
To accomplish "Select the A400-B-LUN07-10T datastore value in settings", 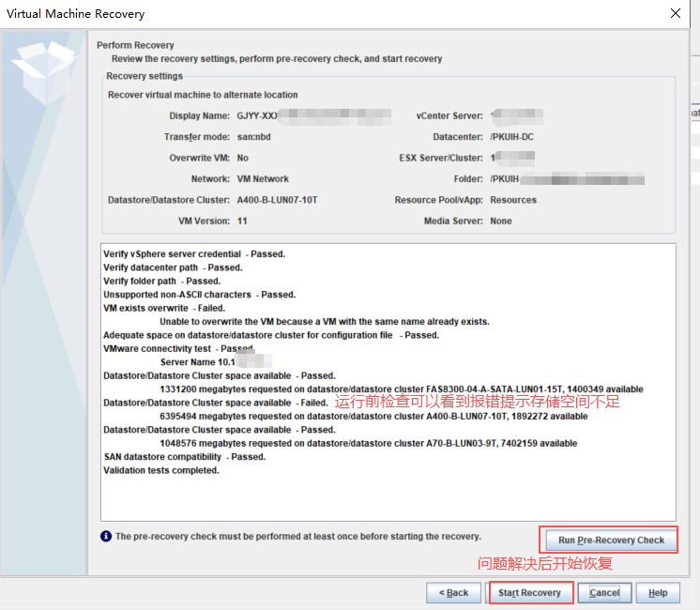I will [277, 200].
